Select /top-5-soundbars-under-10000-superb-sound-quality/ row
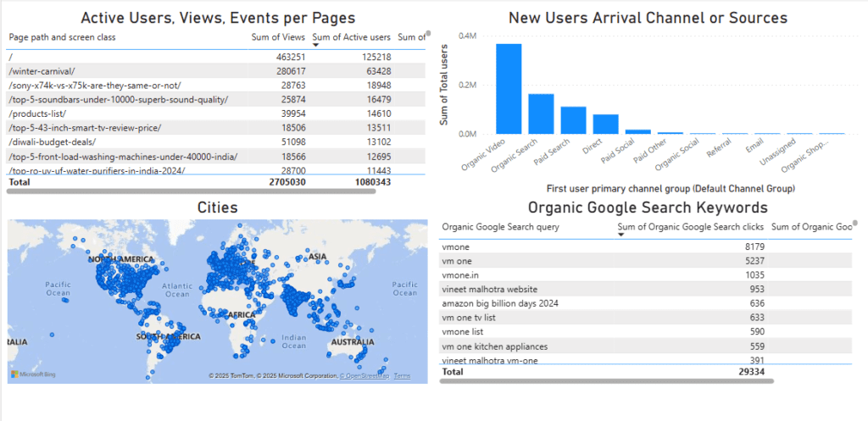868x421 pixels. click(216, 100)
